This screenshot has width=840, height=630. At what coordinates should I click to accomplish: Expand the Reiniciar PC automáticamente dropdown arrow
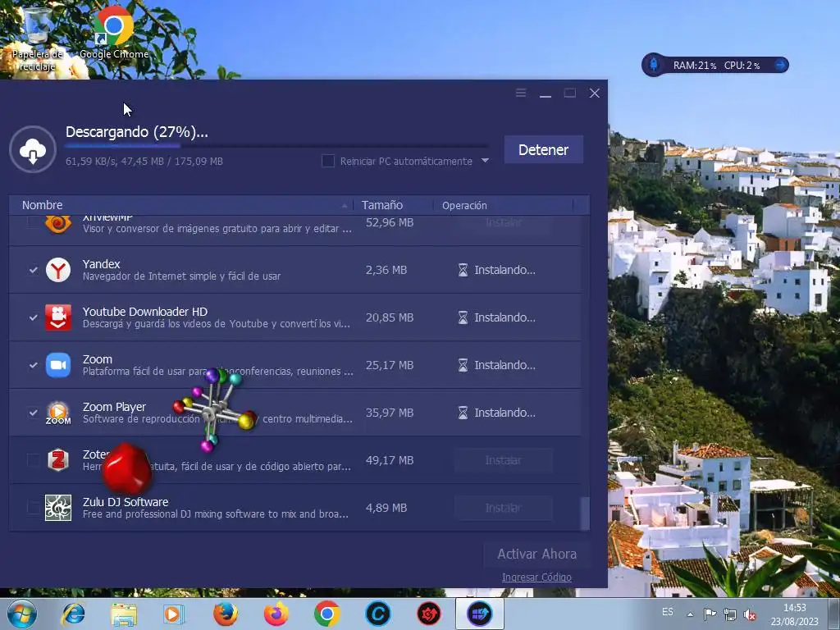pyautogui.click(x=485, y=161)
